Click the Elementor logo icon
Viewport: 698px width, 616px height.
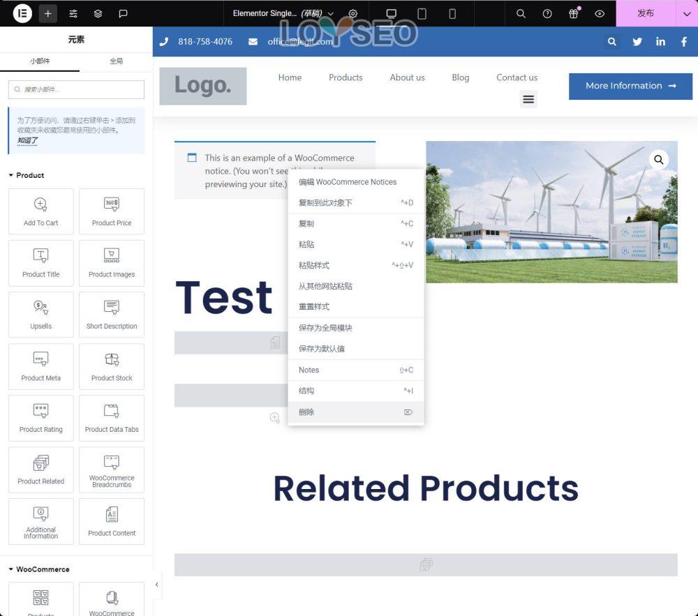[22, 13]
